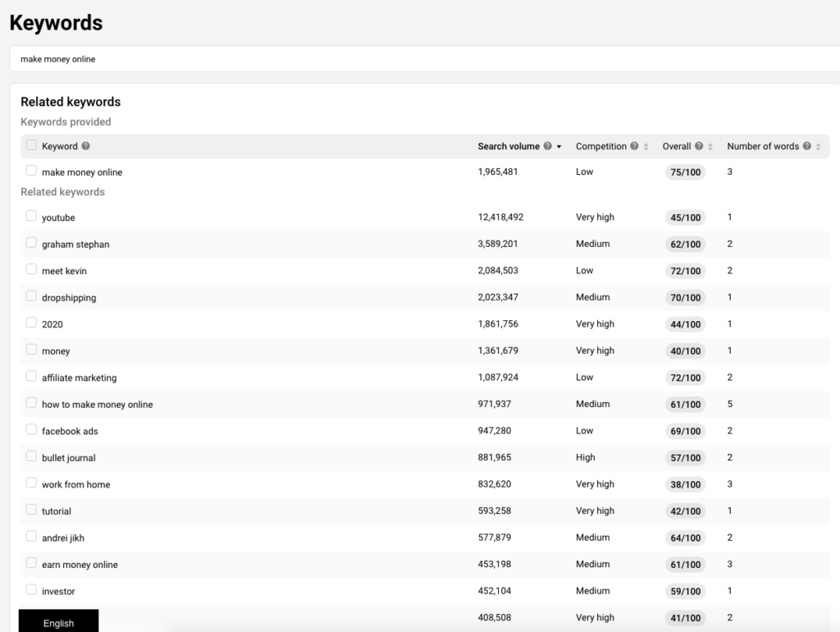Check the 'investor' checkbox

pyautogui.click(x=31, y=589)
